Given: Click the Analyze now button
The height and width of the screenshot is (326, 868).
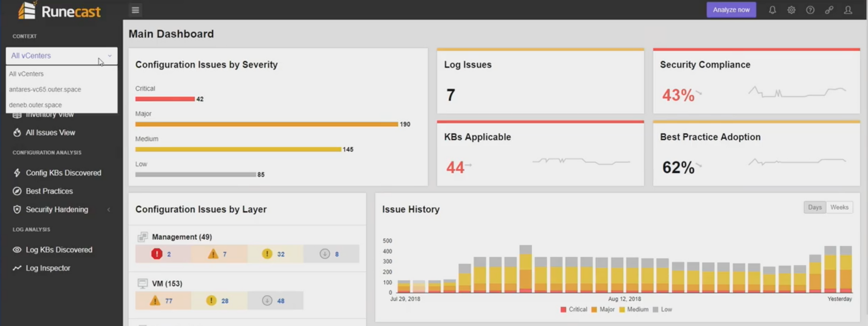Looking at the screenshot, I should [x=731, y=10].
